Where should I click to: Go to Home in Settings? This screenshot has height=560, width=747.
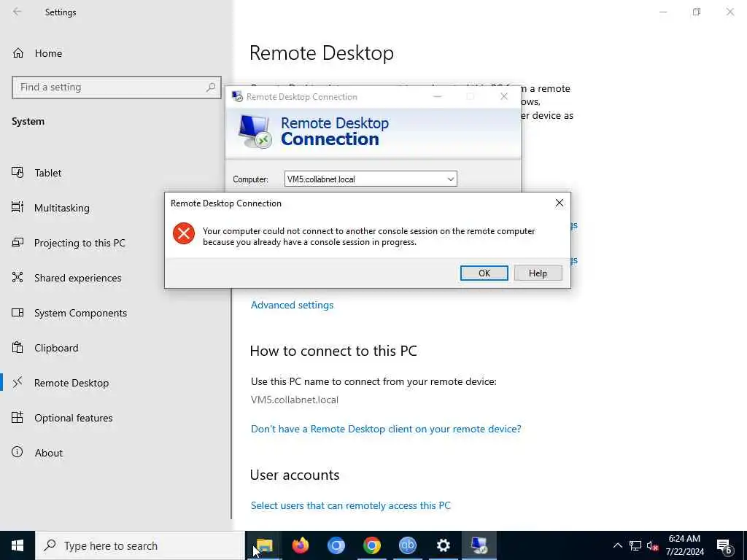(48, 53)
